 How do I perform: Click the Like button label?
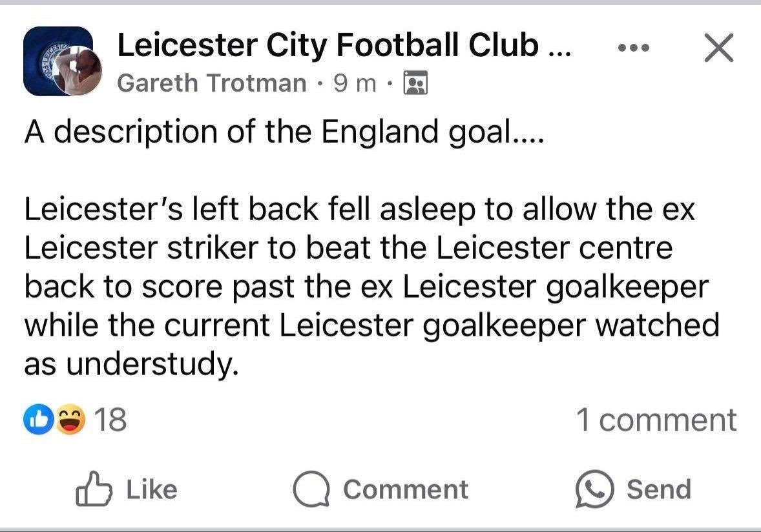tap(151, 489)
